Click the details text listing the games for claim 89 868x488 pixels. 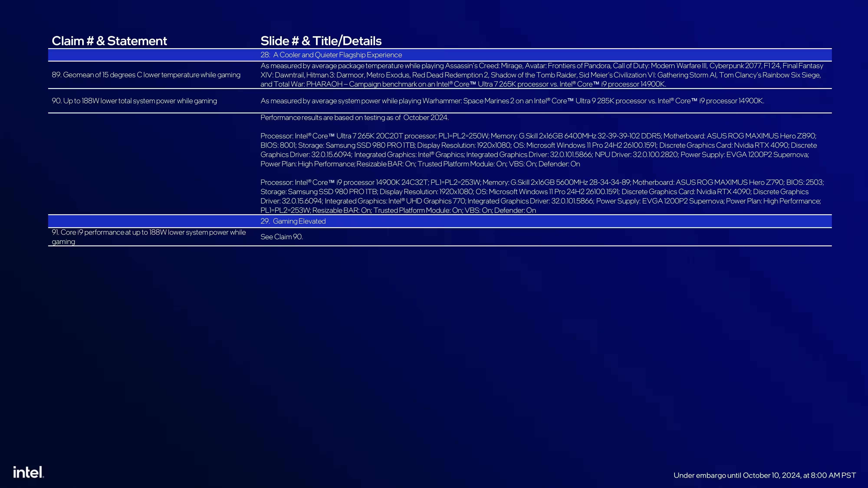click(x=542, y=75)
